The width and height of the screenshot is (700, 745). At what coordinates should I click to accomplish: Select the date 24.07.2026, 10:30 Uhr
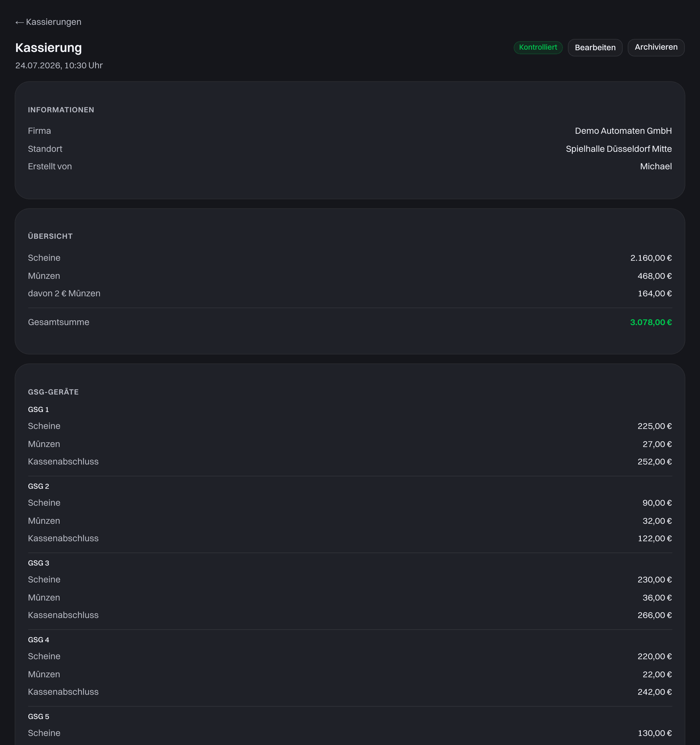pos(59,65)
